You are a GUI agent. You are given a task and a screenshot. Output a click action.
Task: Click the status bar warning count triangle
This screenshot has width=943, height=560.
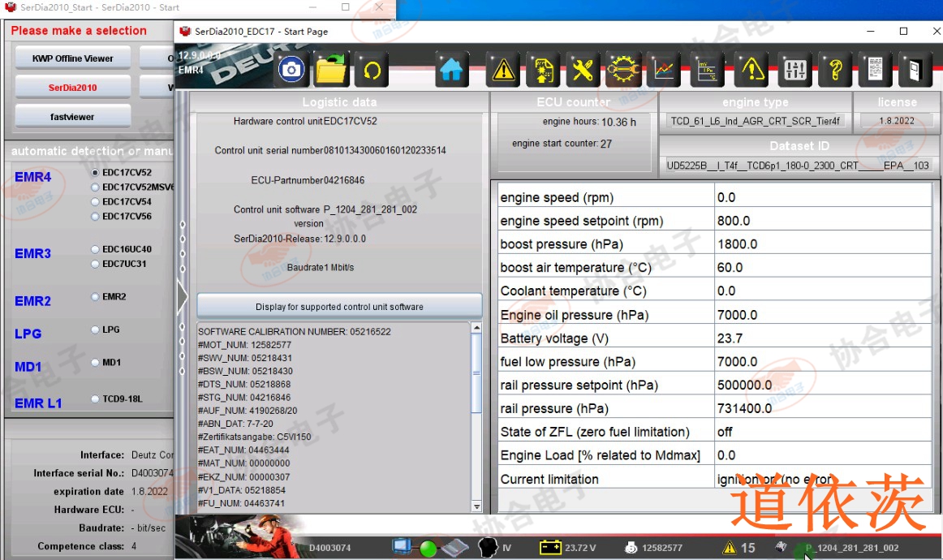tap(729, 547)
